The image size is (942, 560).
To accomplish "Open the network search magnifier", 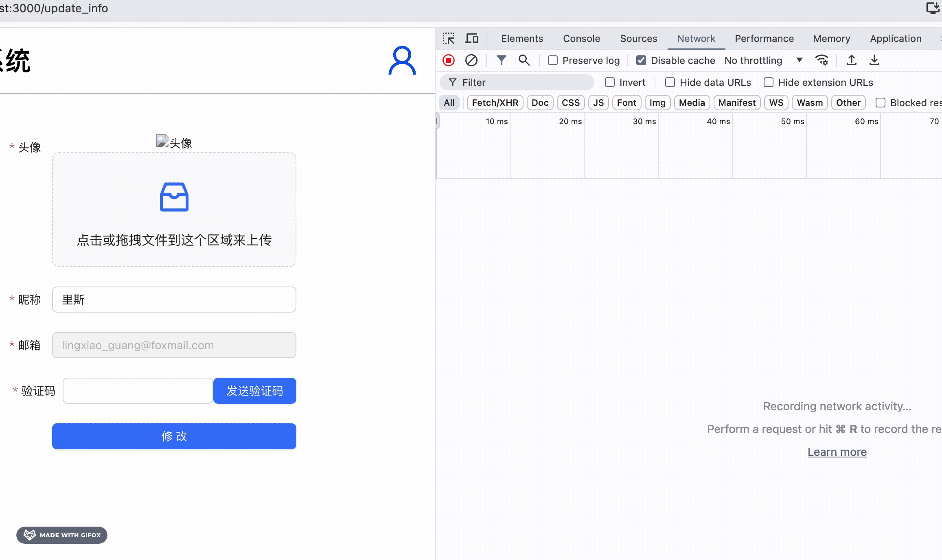I will tap(524, 60).
